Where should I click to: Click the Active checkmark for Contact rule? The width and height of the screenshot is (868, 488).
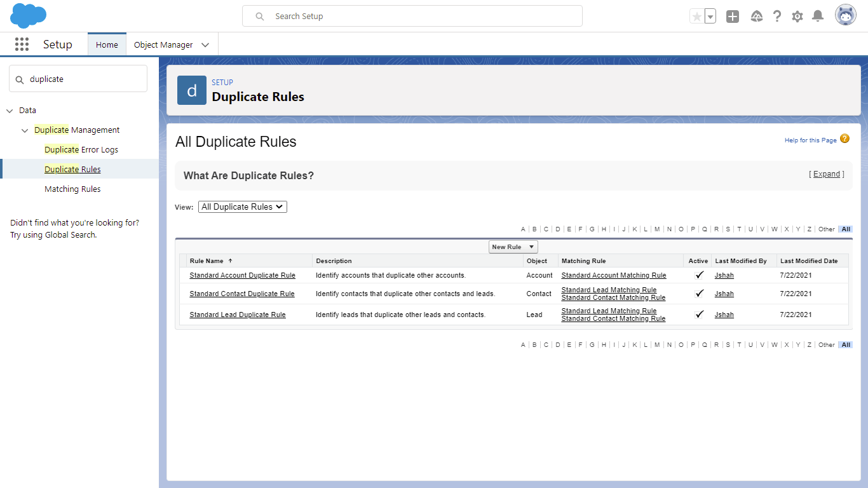699,293
